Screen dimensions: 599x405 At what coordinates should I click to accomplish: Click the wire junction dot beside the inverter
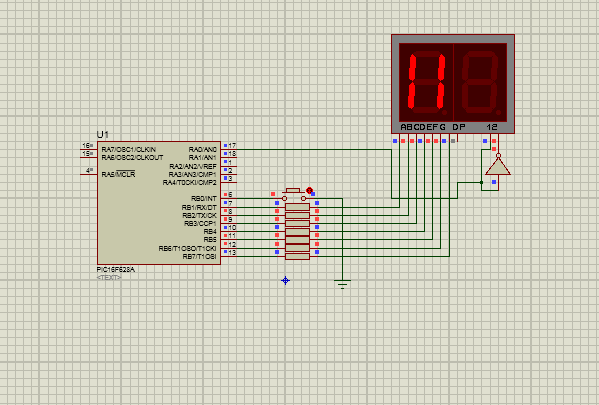click(481, 183)
